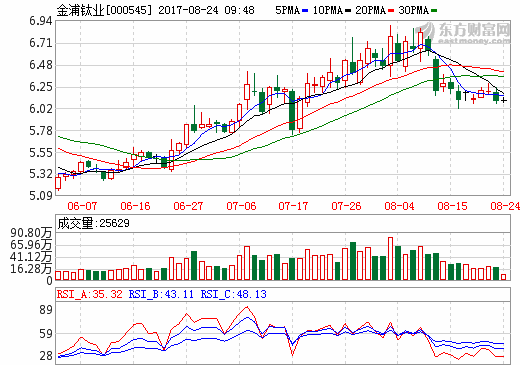This screenshot has width=520, height=365.
Task: Click the 5.09 price axis label
Action: pyautogui.click(x=41, y=196)
